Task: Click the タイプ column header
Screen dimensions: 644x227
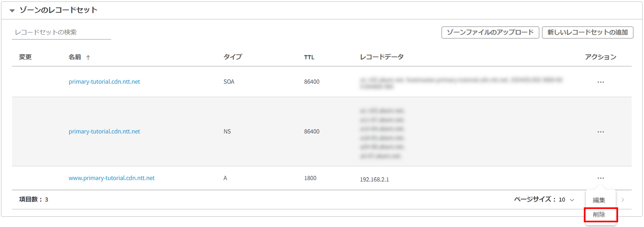Action: 233,57
